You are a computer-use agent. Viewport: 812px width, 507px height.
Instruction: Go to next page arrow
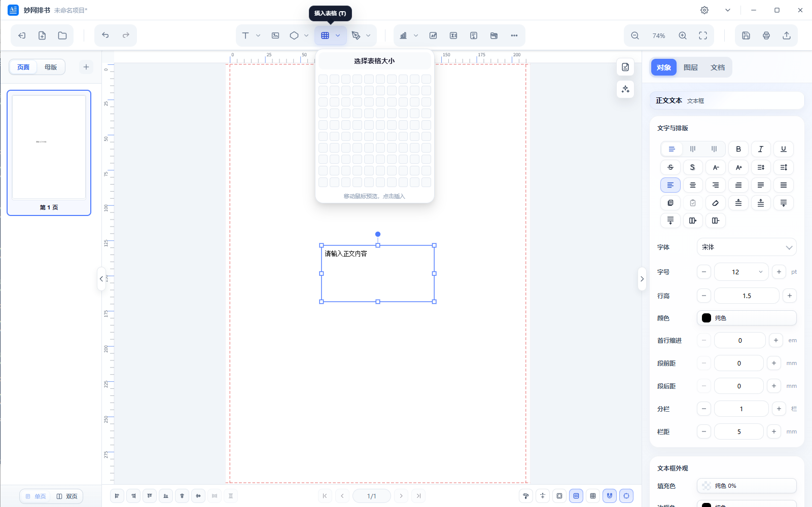(x=401, y=496)
